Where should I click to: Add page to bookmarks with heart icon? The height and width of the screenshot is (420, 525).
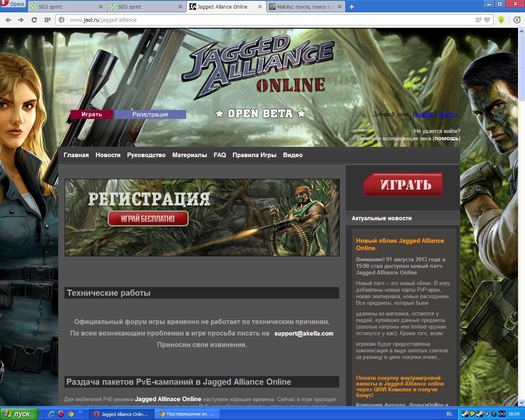click(487, 20)
